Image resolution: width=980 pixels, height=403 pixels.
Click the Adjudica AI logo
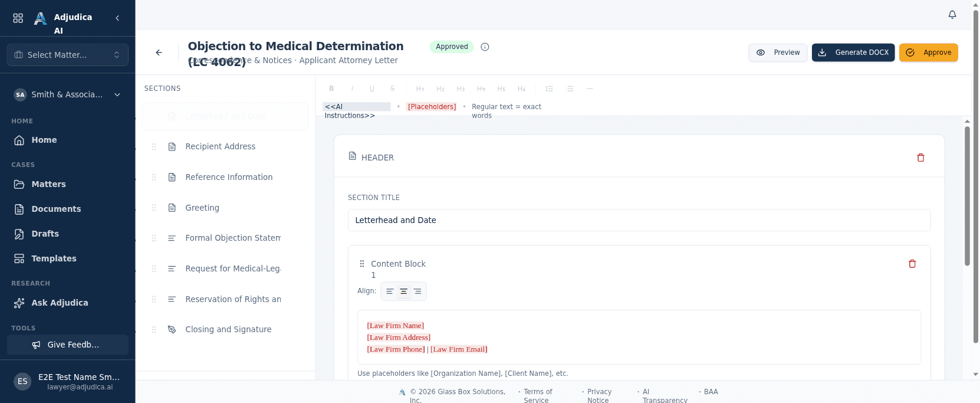tap(40, 18)
